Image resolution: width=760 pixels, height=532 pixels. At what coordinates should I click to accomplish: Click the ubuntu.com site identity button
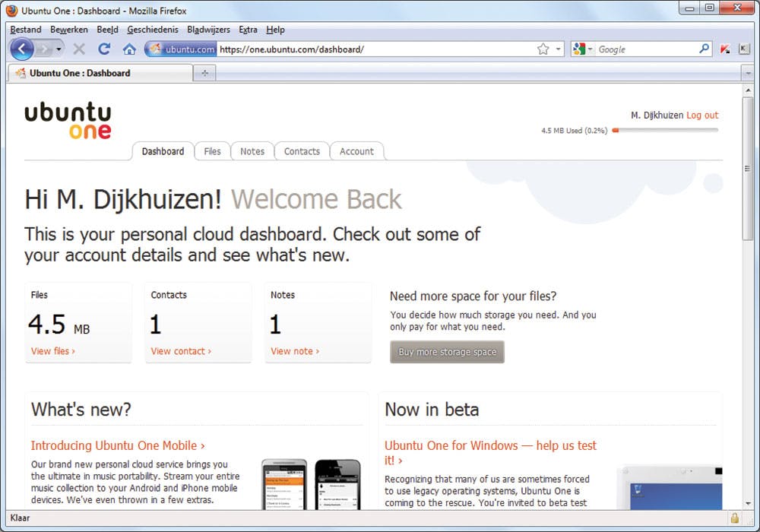pos(182,49)
